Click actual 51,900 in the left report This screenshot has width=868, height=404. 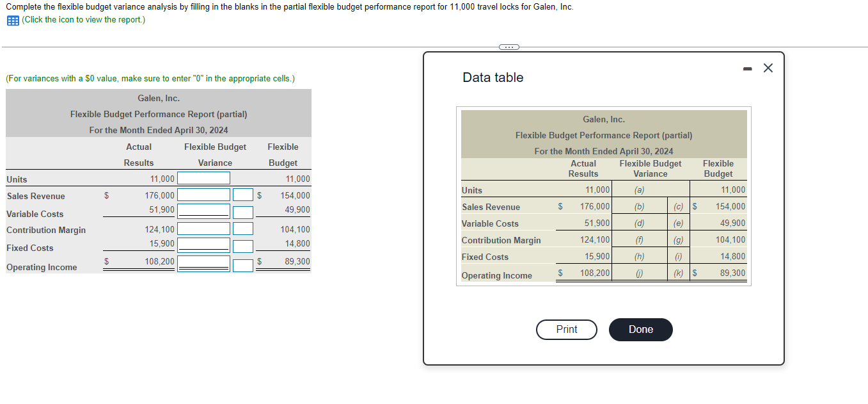[x=162, y=209]
